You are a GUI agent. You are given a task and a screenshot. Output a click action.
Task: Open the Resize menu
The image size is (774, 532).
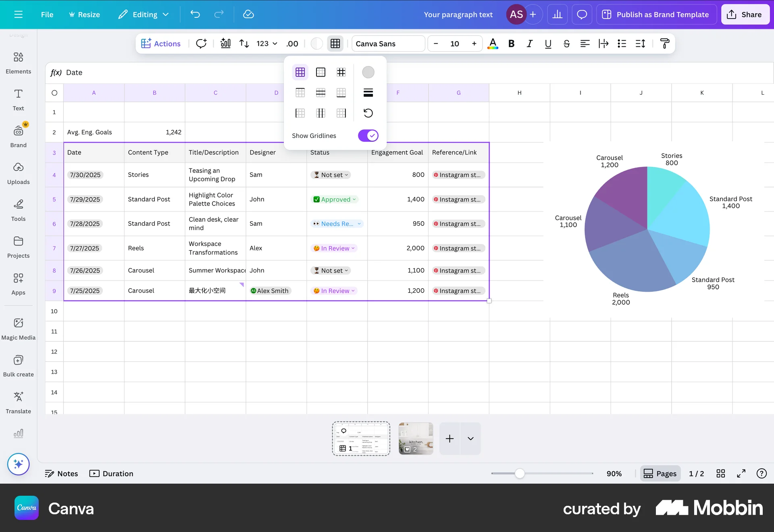tap(84, 15)
